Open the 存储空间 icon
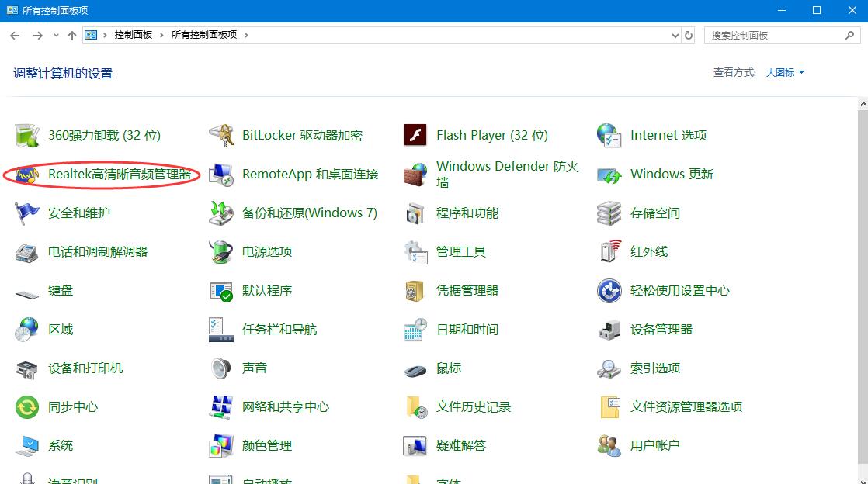Screen dimensions: 868x484 (609, 213)
